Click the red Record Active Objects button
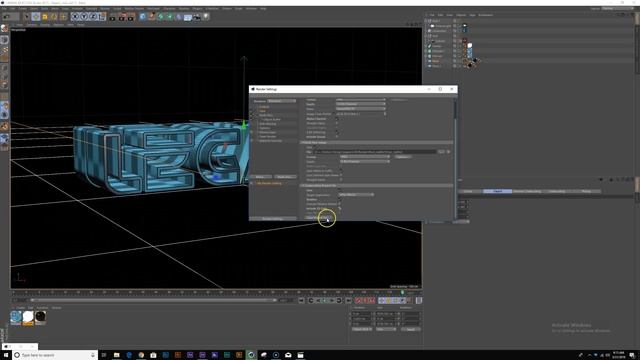Screen dimensions: 640x360 coord(358,301)
